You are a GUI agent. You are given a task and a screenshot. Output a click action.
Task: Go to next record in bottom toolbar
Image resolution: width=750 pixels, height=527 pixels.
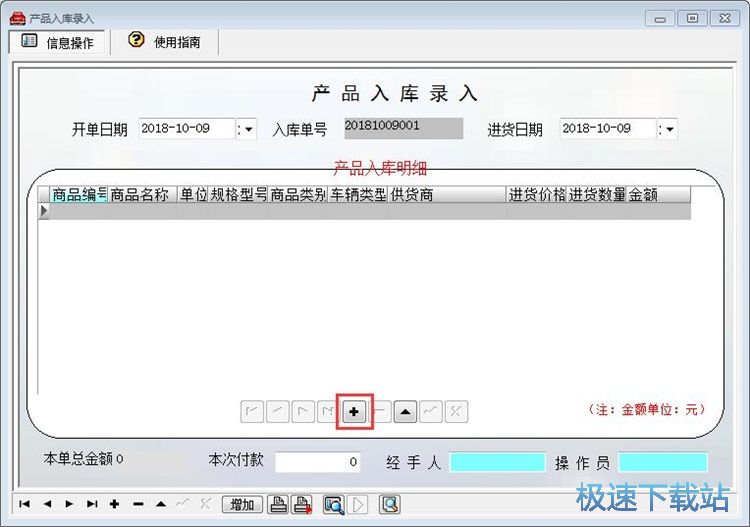click(69, 504)
